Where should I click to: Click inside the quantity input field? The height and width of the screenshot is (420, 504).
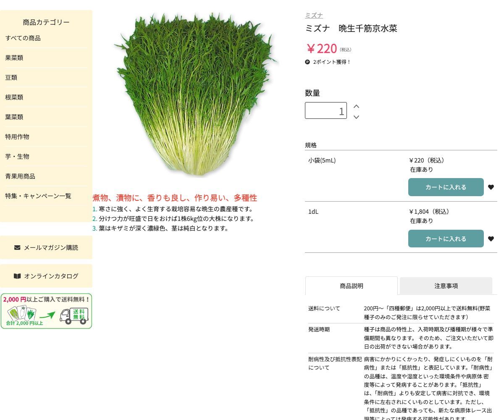(x=326, y=110)
